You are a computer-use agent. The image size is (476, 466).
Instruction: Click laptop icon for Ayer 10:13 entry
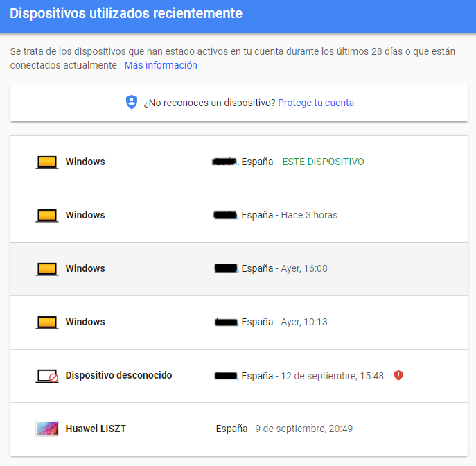coord(46,322)
